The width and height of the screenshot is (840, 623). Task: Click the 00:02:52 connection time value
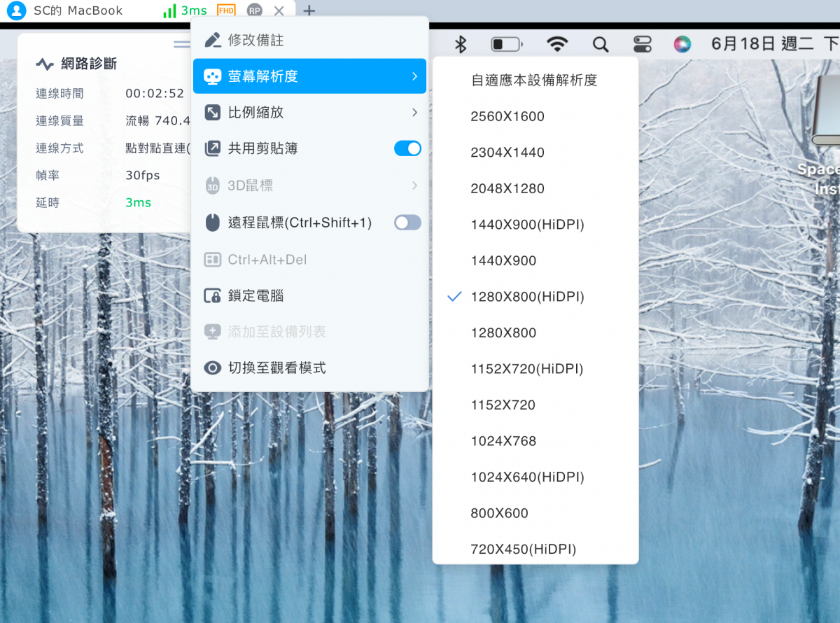[155, 93]
